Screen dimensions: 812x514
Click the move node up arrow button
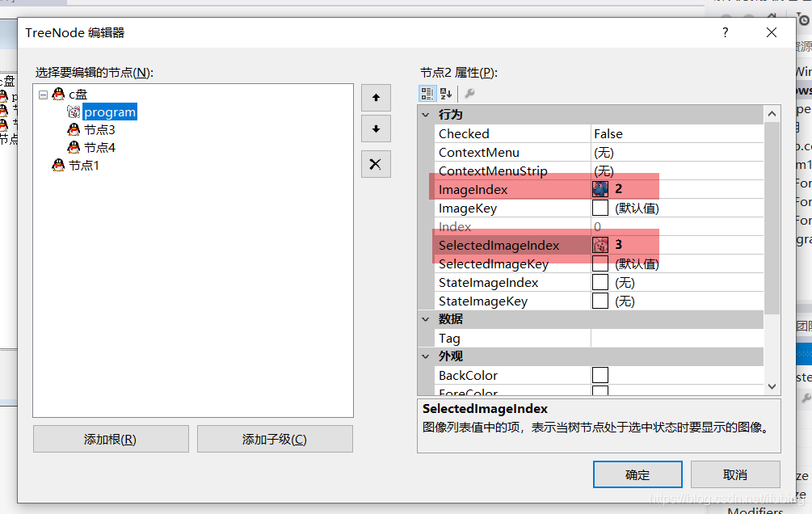tap(375, 98)
